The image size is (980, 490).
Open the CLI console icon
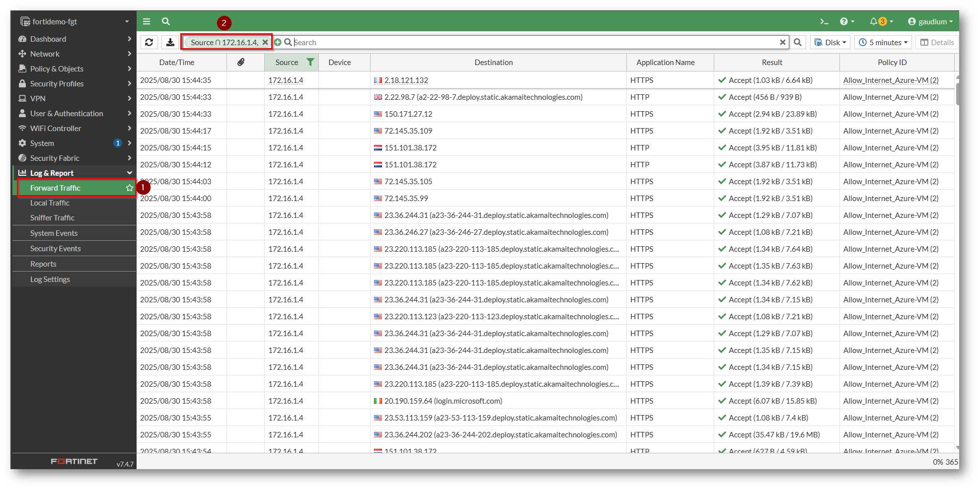(824, 21)
